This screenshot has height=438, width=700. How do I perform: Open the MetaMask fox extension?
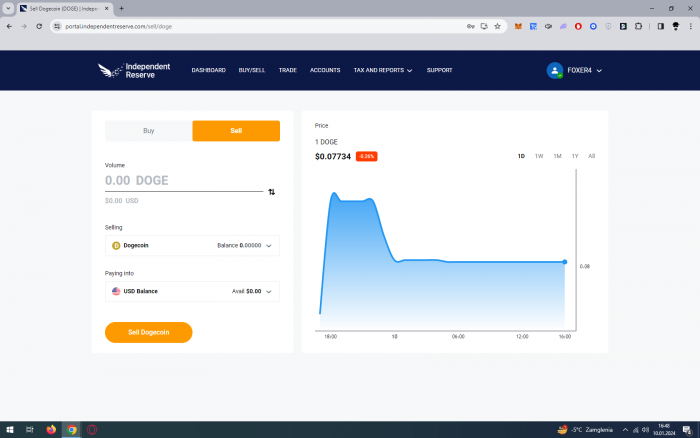pos(518,26)
